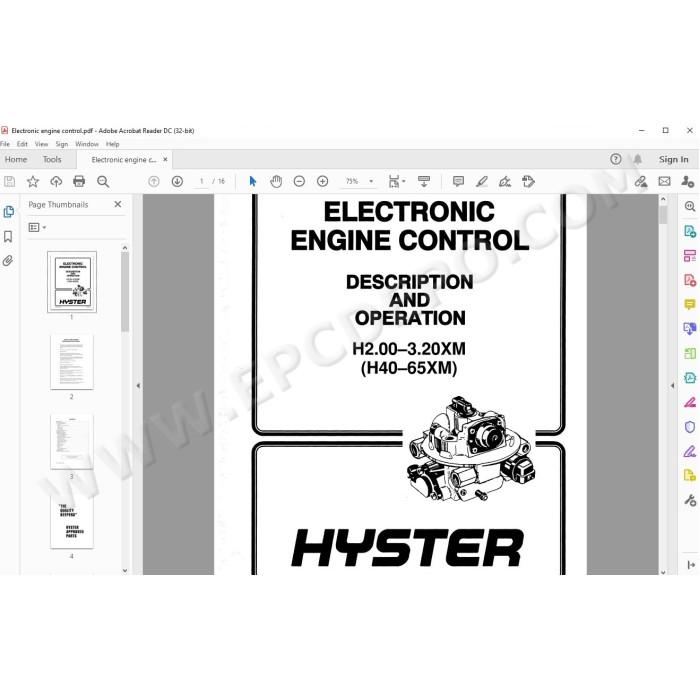Click the current page number field

(x=201, y=181)
